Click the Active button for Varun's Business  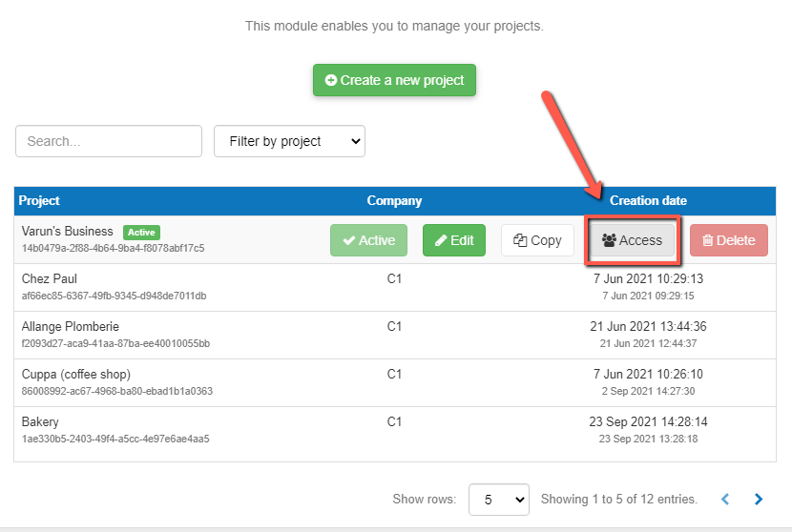coord(368,240)
